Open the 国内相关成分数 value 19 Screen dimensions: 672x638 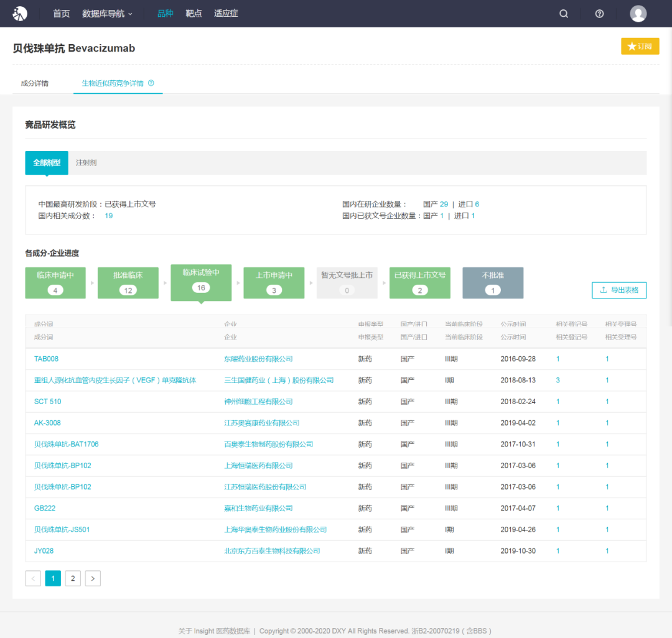109,216
